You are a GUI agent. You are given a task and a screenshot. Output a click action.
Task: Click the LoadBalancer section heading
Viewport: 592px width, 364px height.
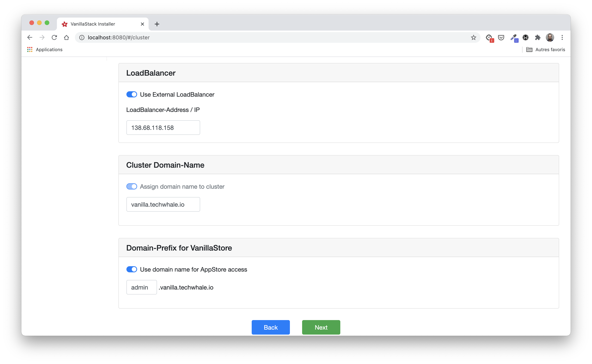(x=151, y=73)
